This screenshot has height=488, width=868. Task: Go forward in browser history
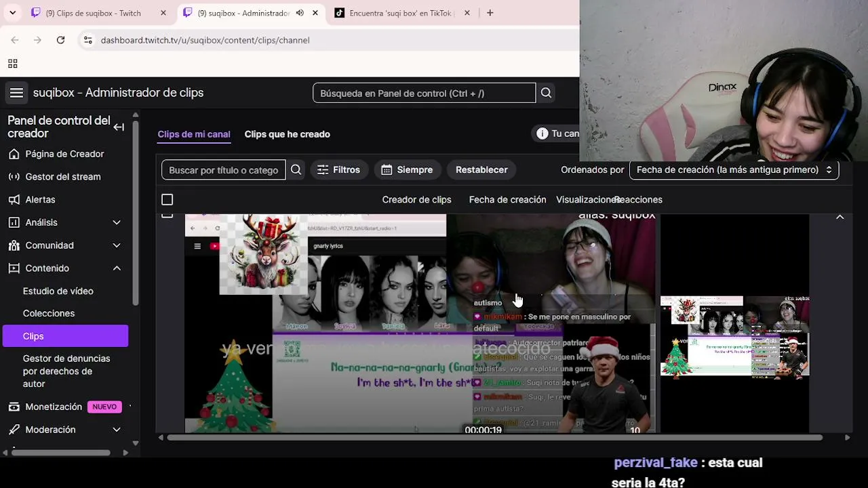[38, 40]
